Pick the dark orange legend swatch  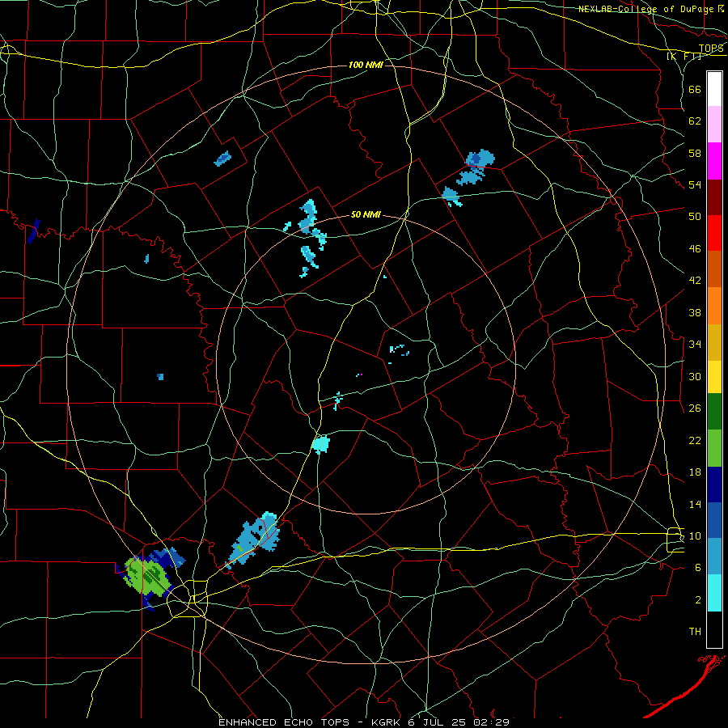click(x=714, y=269)
